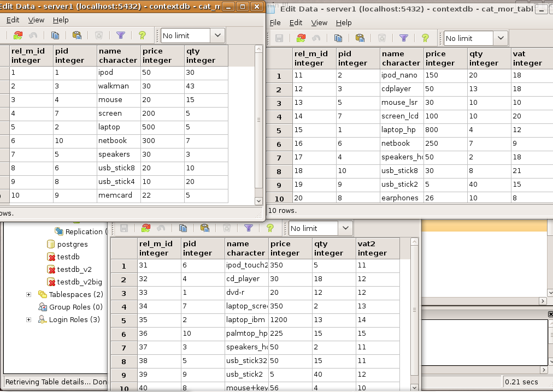The height and width of the screenshot is (392, 553).
Task: Click Save disk icon in the vat2 table window
Action: click(124, 228)
